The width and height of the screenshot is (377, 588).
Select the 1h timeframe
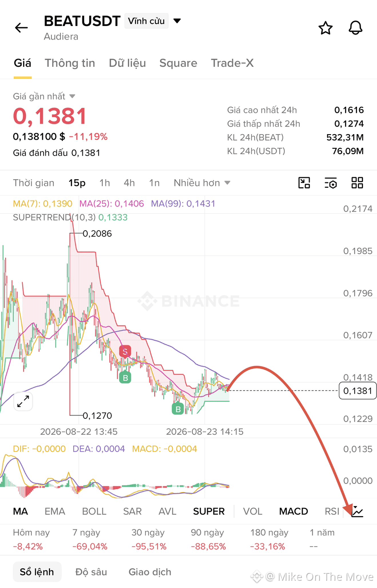[105, 183]
